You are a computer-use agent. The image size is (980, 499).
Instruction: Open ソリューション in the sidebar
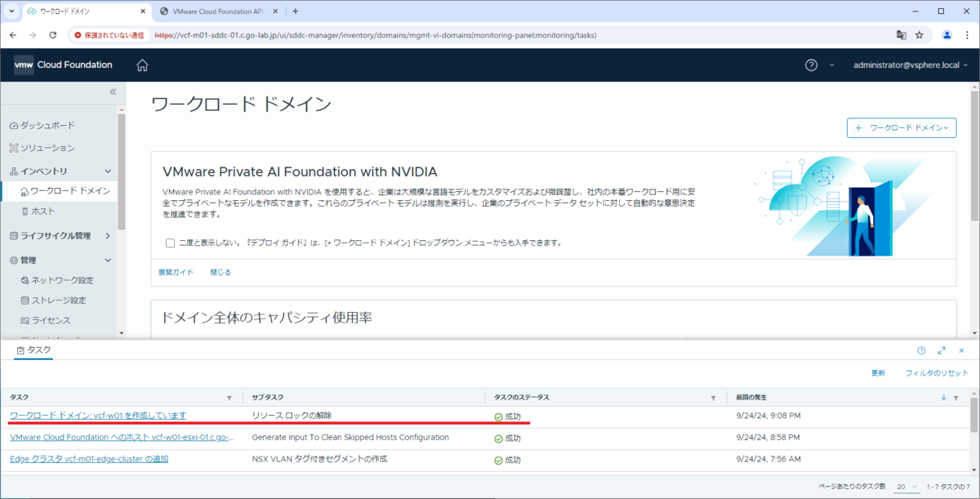pyautogui.click(x=42, y=148)
